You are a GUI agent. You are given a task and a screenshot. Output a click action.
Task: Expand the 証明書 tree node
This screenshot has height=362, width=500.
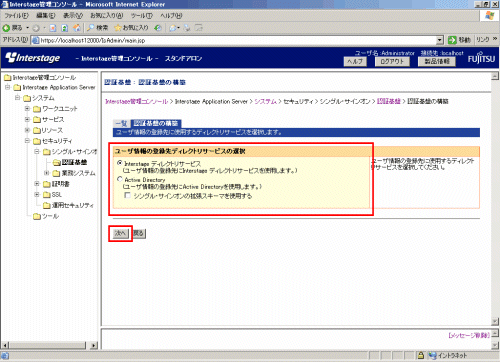37,184
